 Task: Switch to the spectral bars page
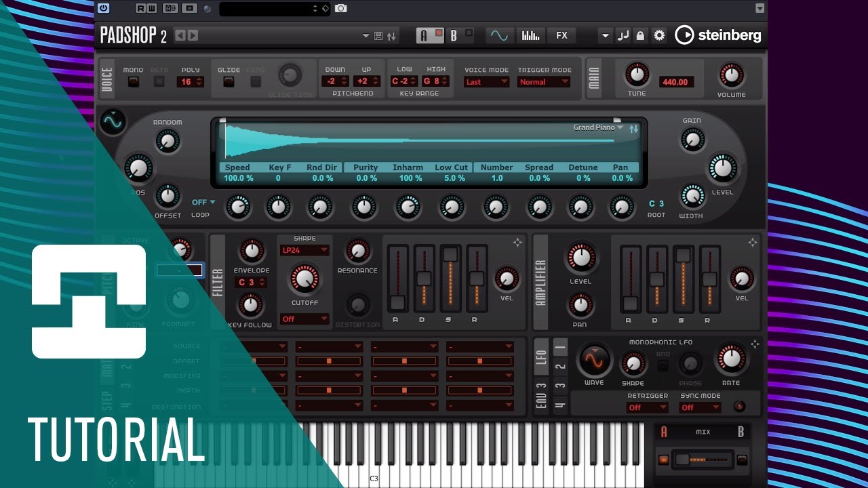click(530, 35)
